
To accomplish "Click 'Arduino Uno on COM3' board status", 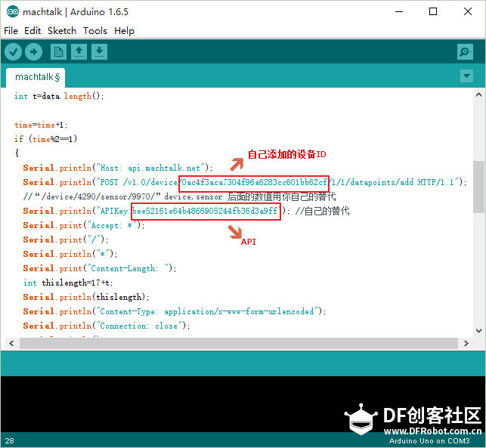I will [429, 441].
